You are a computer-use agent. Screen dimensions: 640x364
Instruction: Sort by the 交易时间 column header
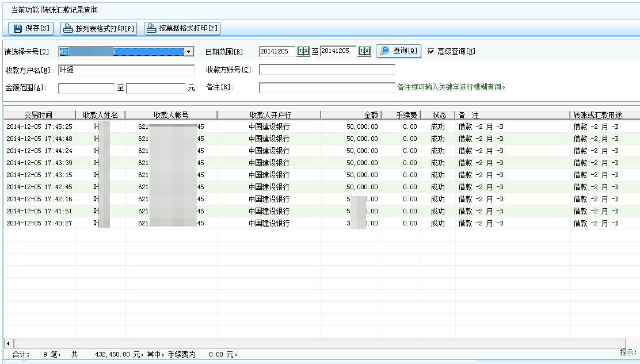40,115
